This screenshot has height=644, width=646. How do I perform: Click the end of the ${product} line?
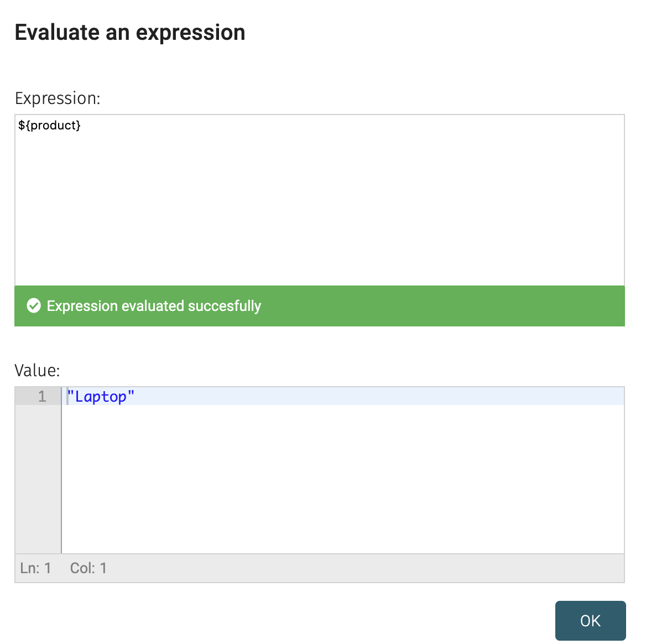click(82, 125)
